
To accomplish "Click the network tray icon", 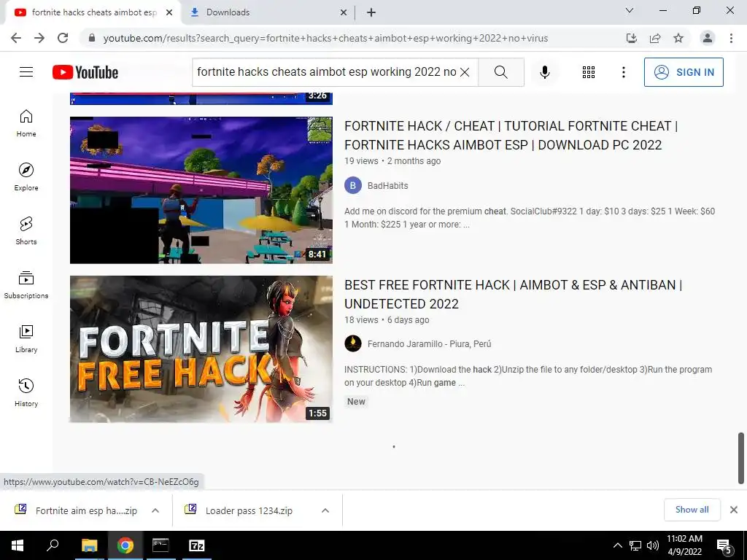I will pos(635,545).
